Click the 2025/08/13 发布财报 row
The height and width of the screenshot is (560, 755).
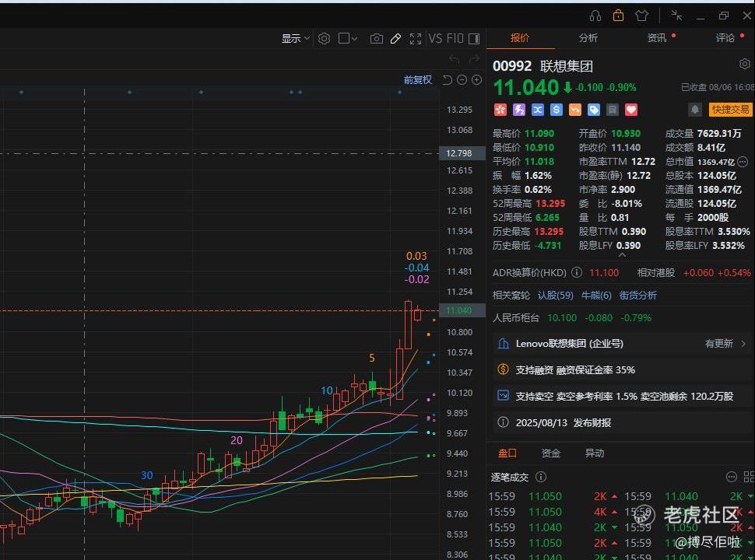[x=622, y=423]
